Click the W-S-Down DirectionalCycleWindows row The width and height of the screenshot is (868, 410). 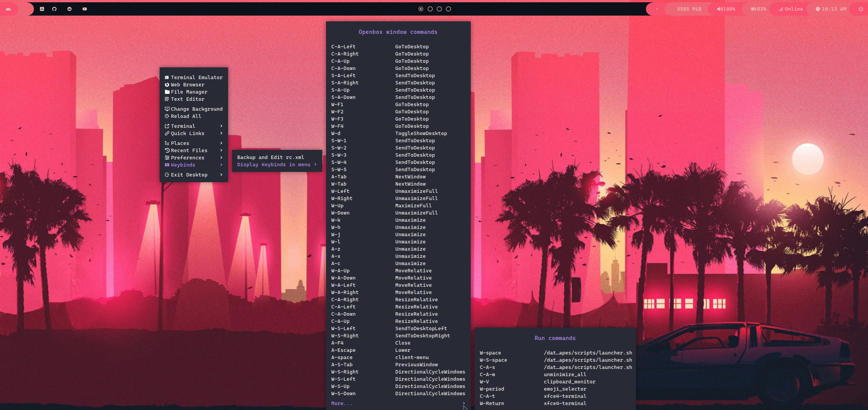pos(398,393)
